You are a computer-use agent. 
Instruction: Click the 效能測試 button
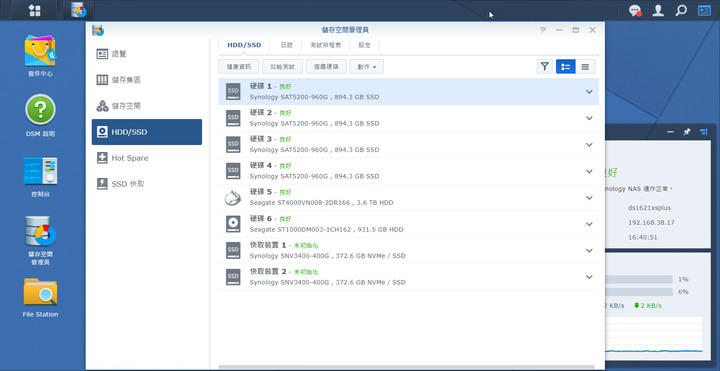point(282,67)
